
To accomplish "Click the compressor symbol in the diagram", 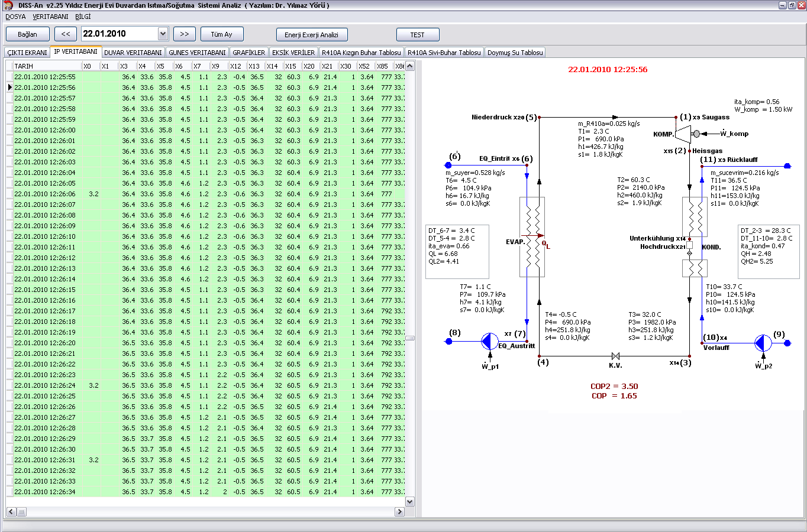I will 683,134.
